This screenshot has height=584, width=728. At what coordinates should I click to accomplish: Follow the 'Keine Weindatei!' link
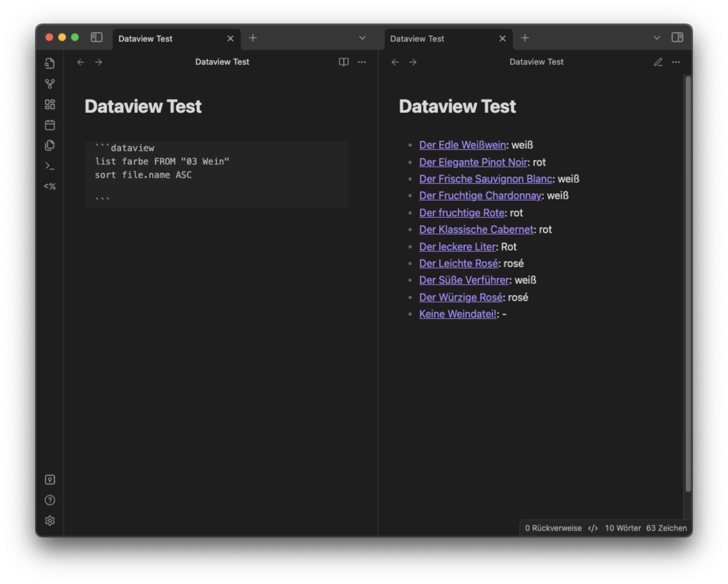tap(458, 314)
